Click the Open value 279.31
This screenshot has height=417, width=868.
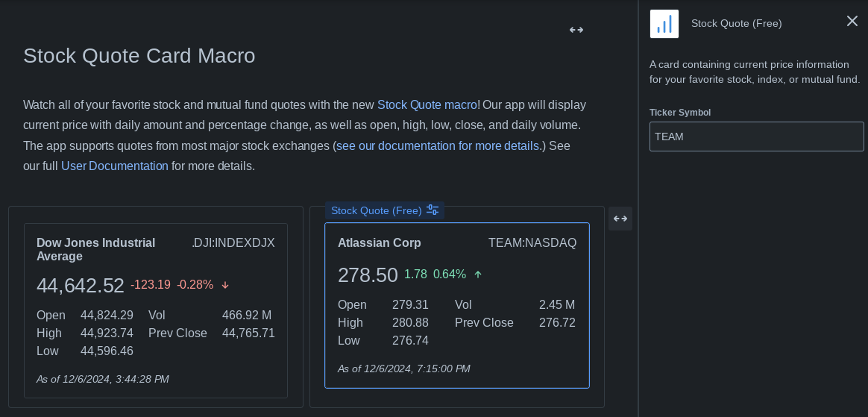[x=410, y=304]
